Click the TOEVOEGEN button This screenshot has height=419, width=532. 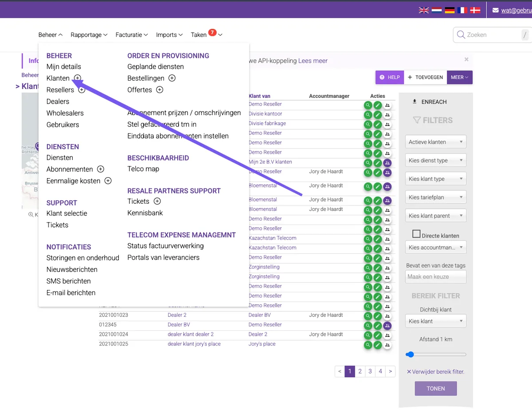[x=425, y=77]
